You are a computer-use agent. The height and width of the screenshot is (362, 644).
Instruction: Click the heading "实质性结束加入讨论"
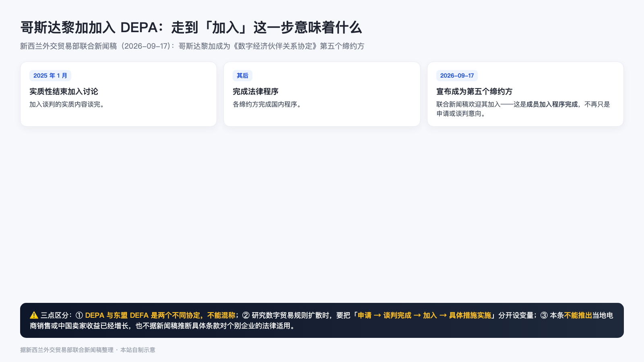(x=64, y=92)
